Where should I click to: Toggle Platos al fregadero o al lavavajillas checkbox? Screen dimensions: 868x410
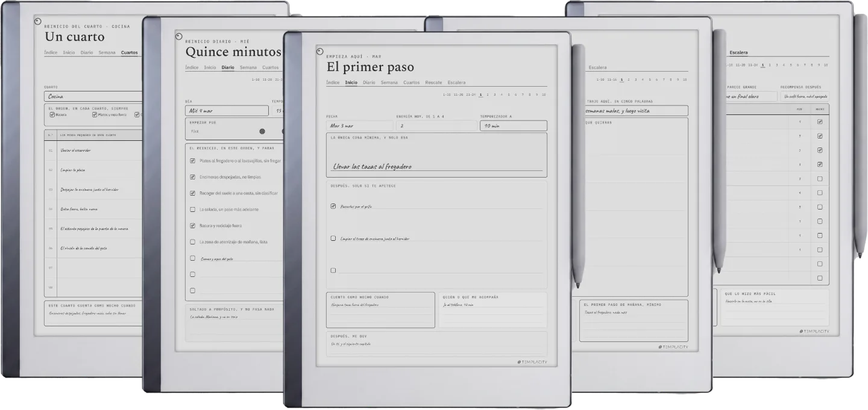(x=192, y=161)
